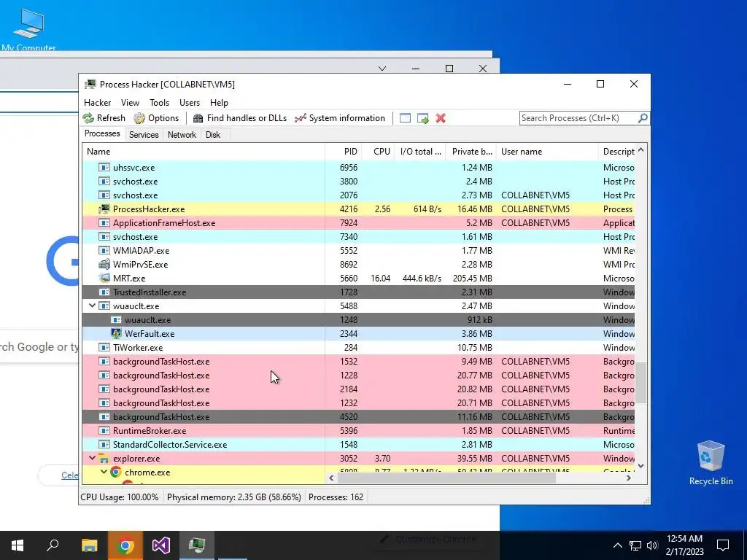Click the WerFault.exe process icon
Viewport: 747px width, 560px height.
click(116, 334)
